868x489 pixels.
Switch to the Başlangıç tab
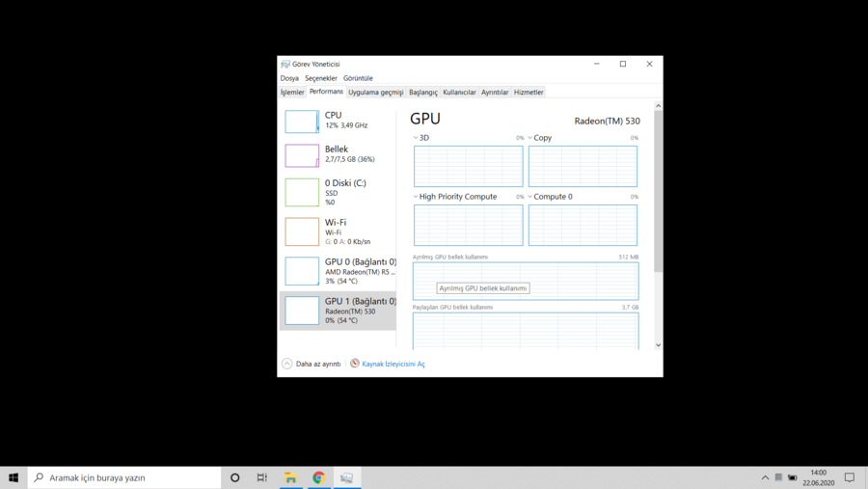click(x=423, y=93)
